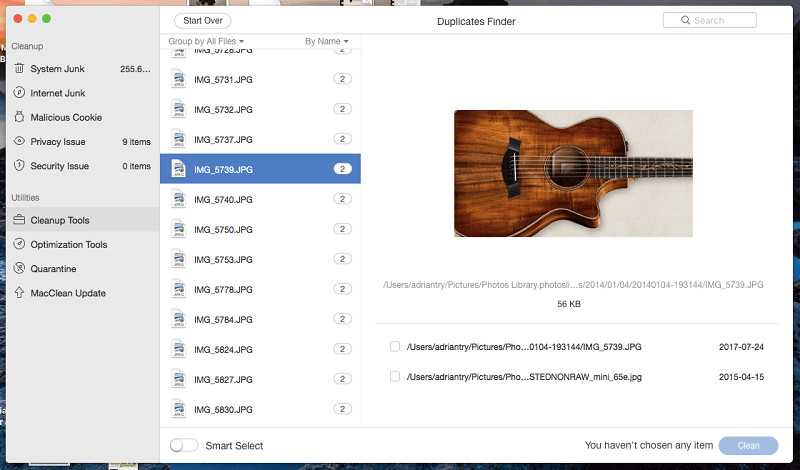This screenshot has width=800, height=470.
Task: Select the IMG_5731.JPG file name
Action: [x=223, y=80]
